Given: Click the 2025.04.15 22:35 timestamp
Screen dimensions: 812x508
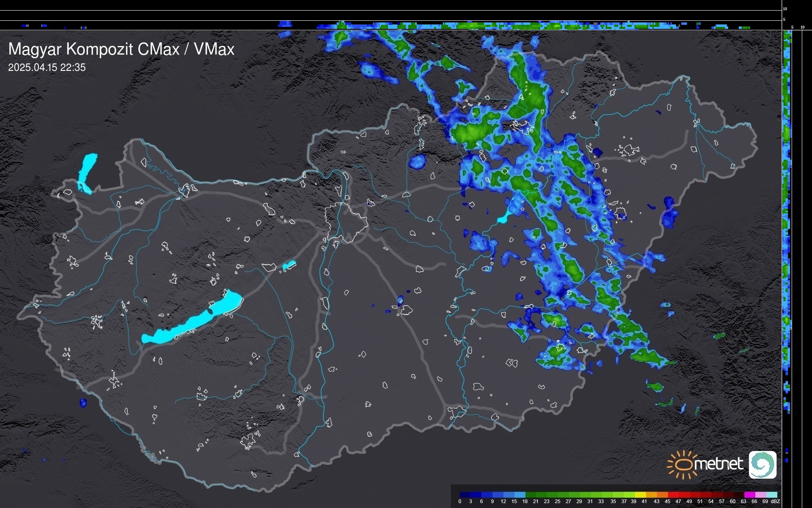Looking at the screenshot, I should (x=47, y=68).
